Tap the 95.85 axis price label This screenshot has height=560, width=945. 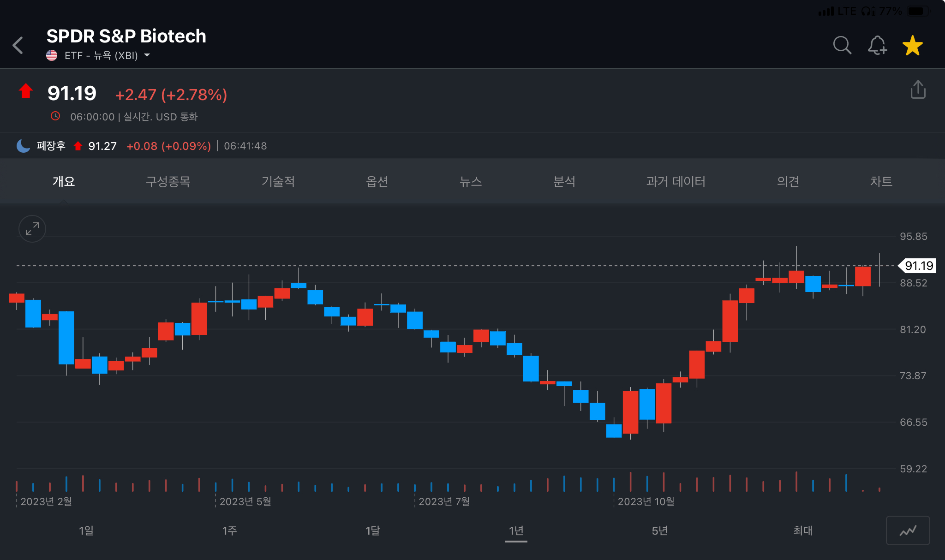pyautogui.click(x=914, y=236)
